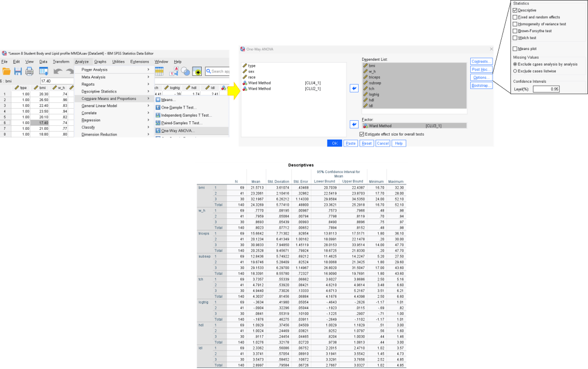
Task: Click the Add Variable toolbar icon
Action: coord(197,71)
